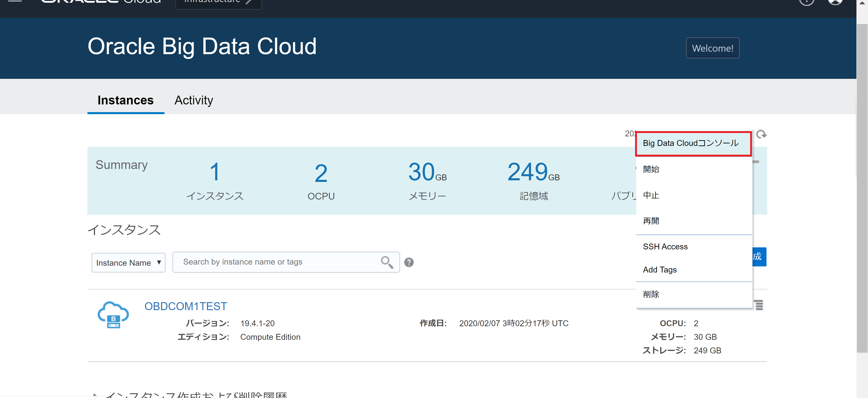
Task: Open the Instance Name filter dropdown
Action: pyautogui.click(x=128, y=263)
